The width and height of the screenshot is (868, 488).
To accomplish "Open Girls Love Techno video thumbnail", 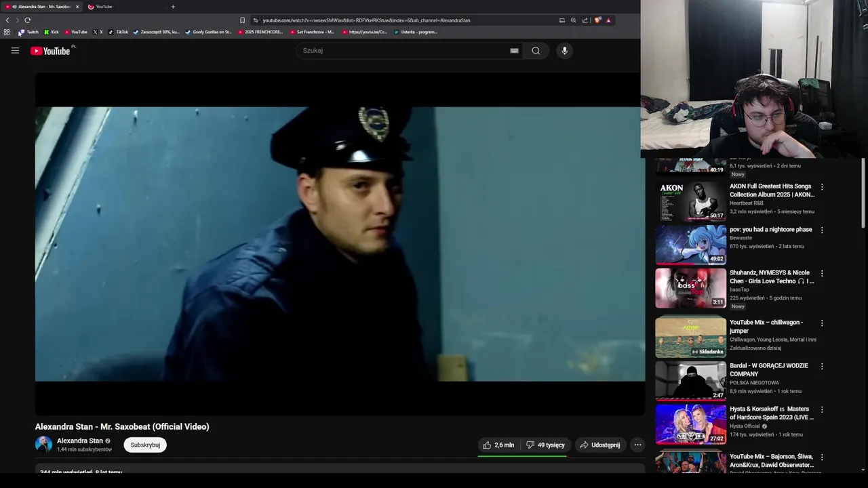I will pyautogui.click(x=690, y=288).
